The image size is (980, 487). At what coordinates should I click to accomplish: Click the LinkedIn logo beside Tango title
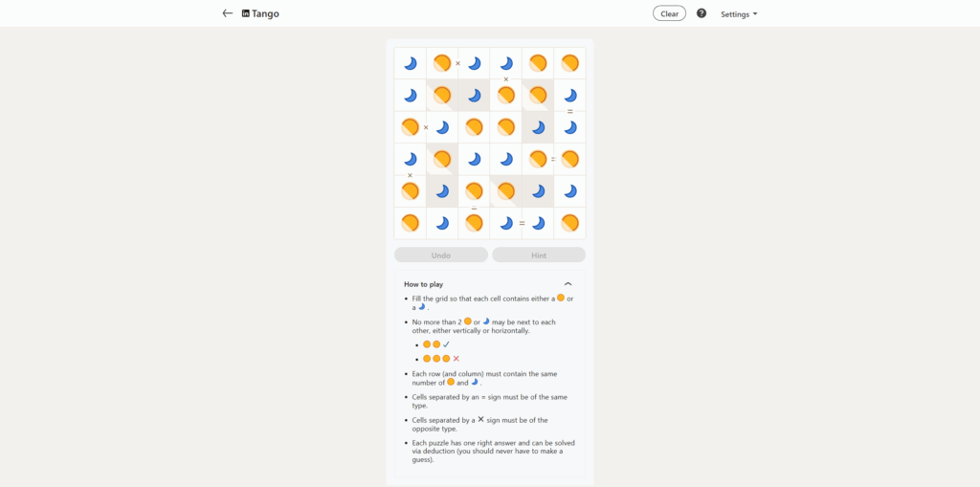pyautogui.click(x=246, y=13)
